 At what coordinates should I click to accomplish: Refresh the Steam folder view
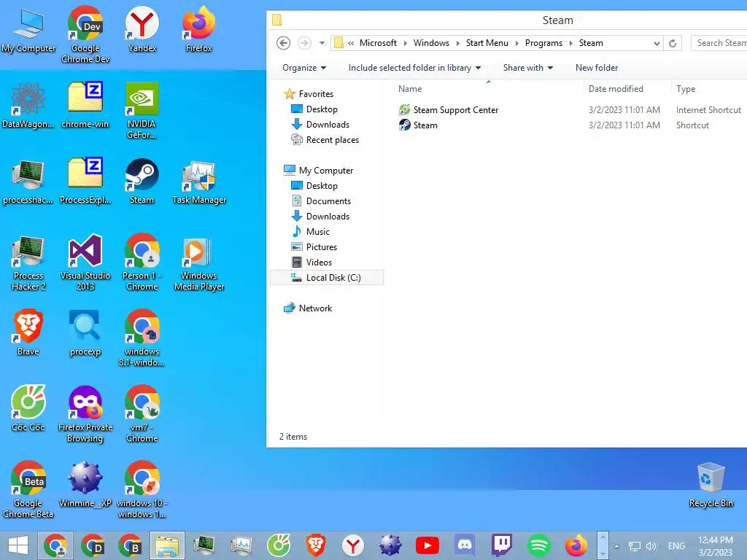(x=672, y=43)
